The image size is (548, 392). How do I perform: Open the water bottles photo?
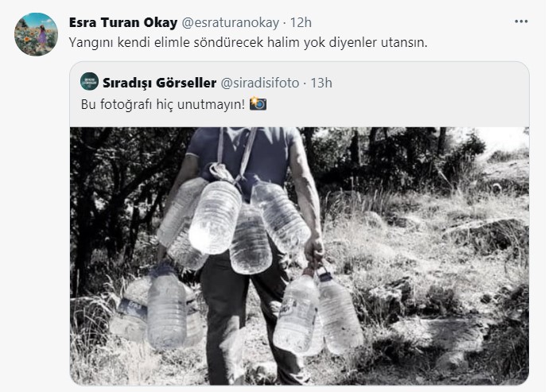(299, 256)
